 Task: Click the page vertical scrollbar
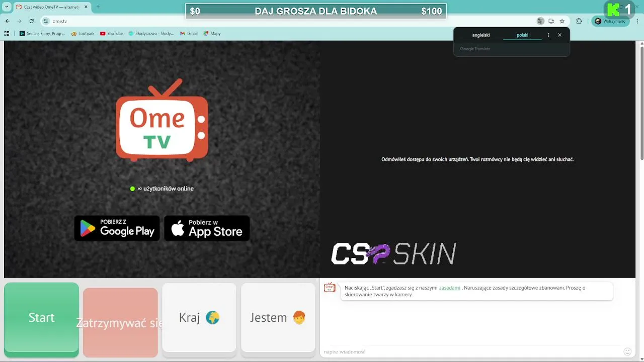[641, 105]
